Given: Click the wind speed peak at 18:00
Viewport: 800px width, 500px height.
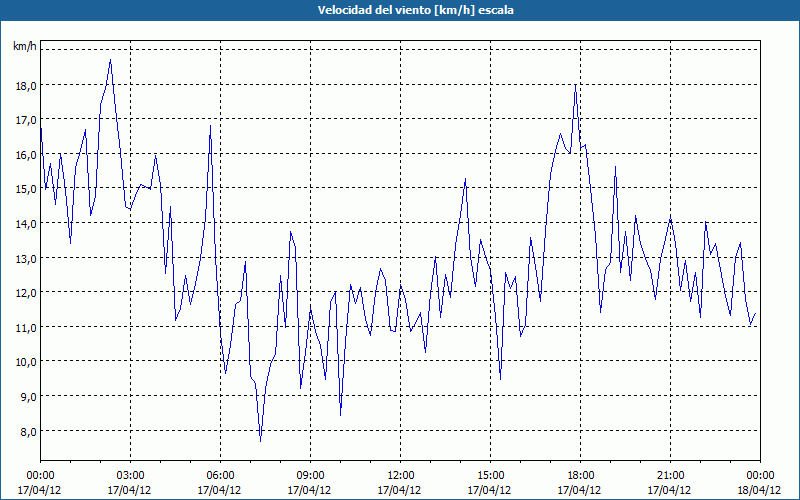Looking at the screenshot, I should (x=576, y=85).
